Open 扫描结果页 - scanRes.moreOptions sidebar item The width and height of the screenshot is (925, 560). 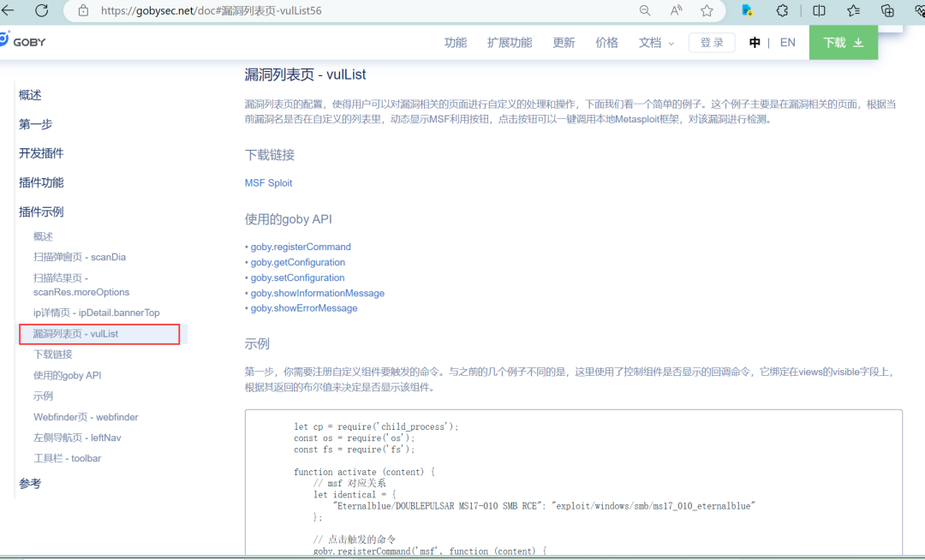point(81,285)
